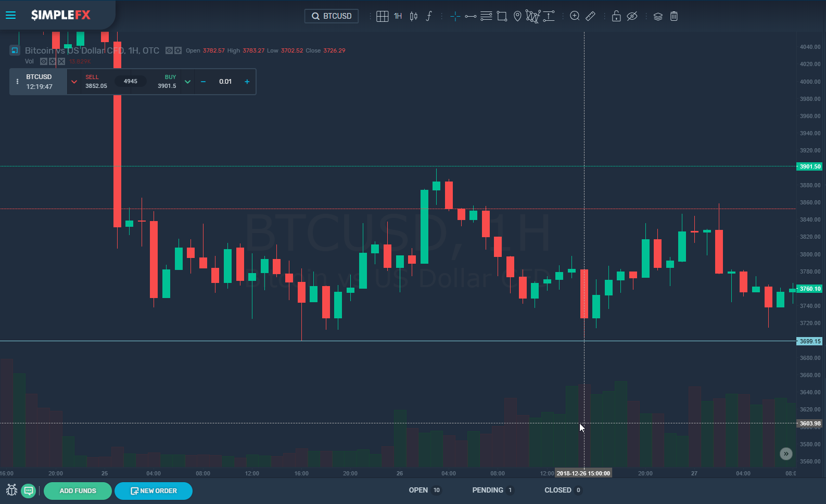
Task: Click the 2018-12-26 15:00:00 time label
Action: tap(583, 473)
